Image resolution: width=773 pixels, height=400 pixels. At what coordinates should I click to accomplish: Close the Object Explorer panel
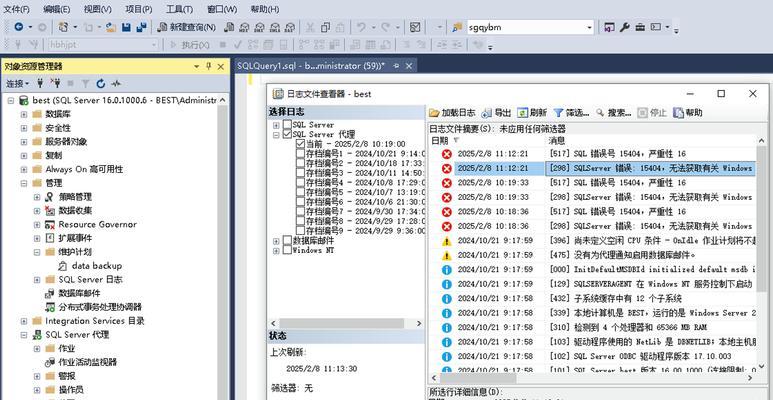coord(220,67)
